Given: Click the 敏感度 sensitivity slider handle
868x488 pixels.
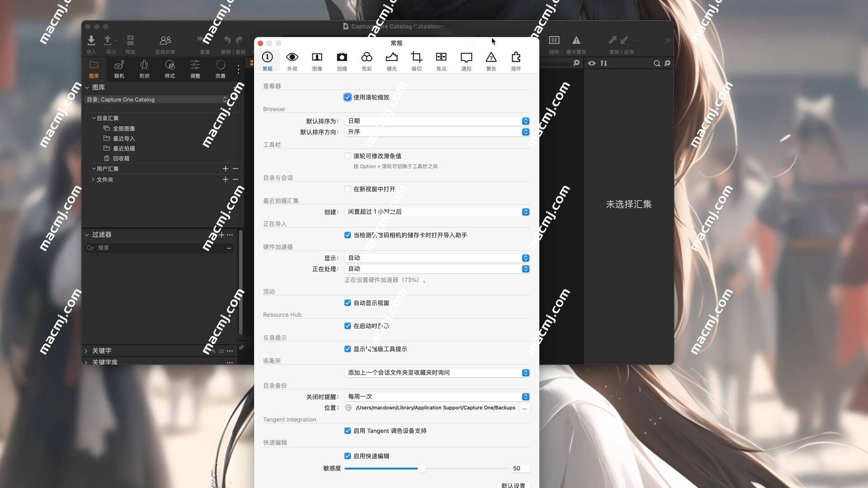Looking at the screenshot, I should [x=422, y=469].
